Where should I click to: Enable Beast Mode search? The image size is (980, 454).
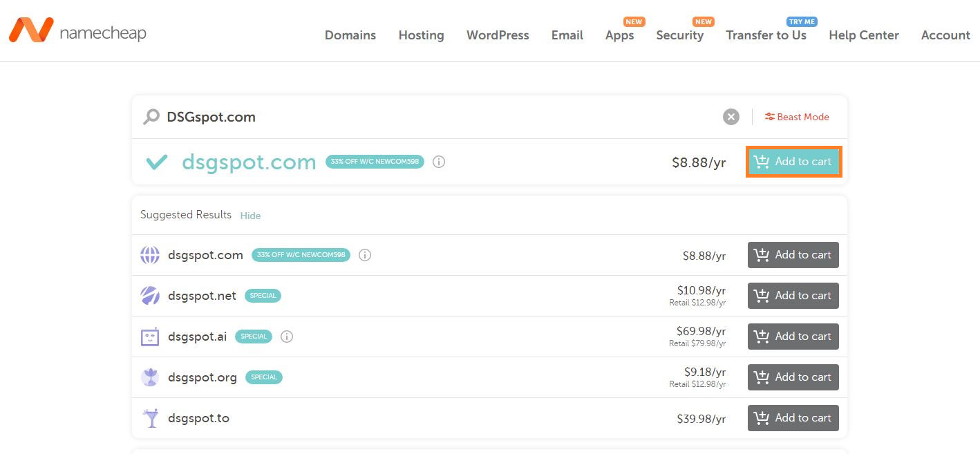(797, 117)
